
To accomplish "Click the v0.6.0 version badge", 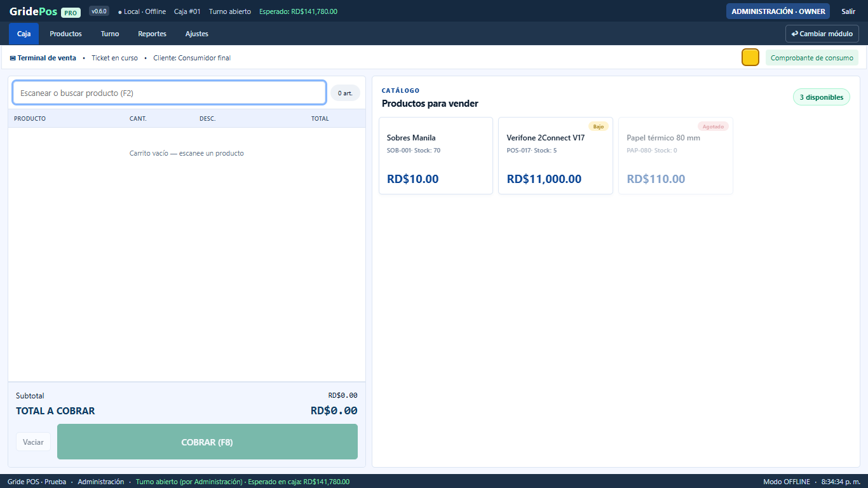I will coord(99,11).
